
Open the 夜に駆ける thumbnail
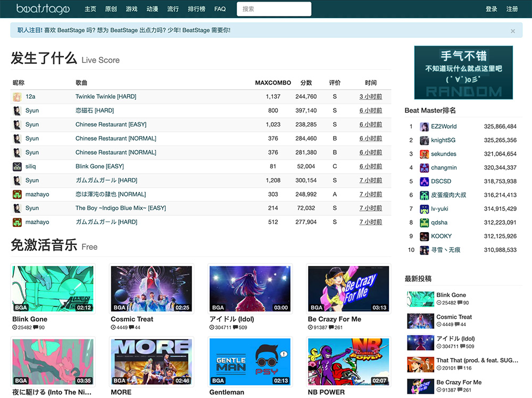coord(53,362)
